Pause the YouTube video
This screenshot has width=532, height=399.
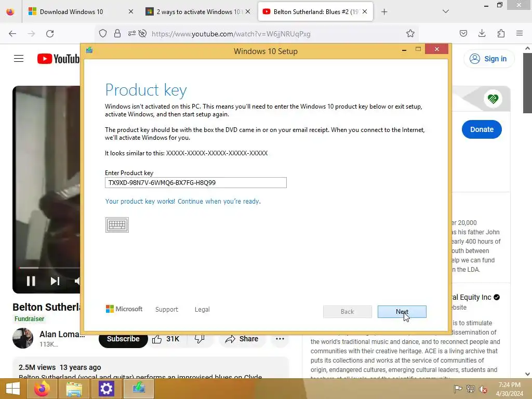(x=31, y=281)
